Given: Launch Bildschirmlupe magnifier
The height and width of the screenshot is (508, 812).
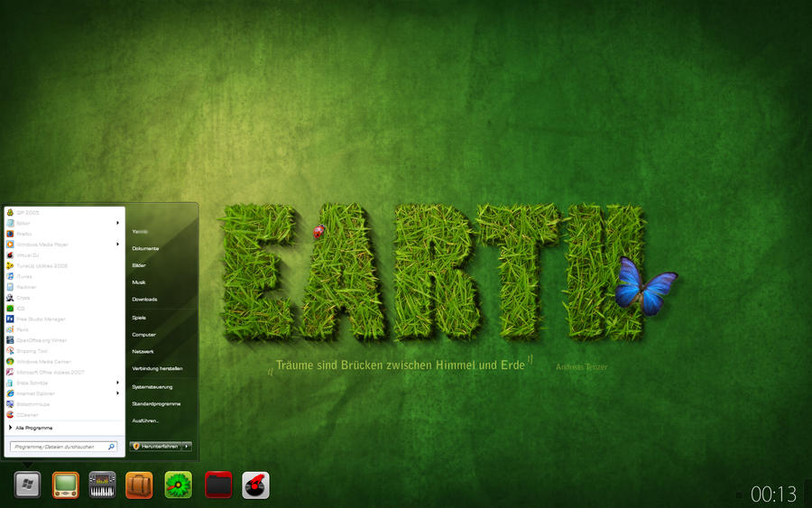Looking at the screenshot, I should pyautogui.click(x=28, y=404).
